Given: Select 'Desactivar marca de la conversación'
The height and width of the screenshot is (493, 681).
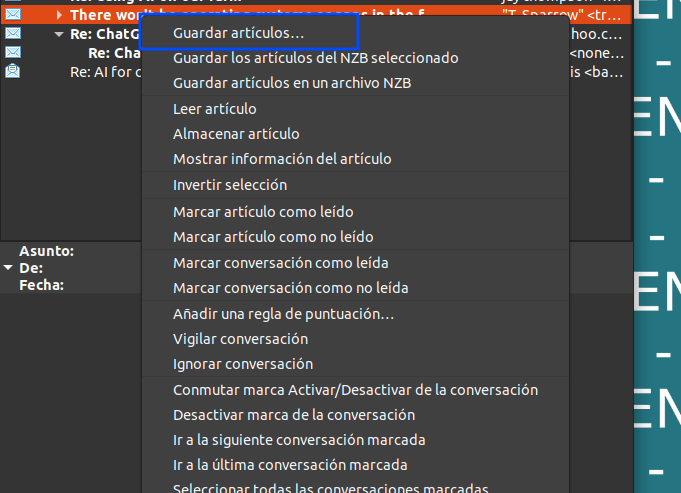Looking at the screenshot, I should coord(355,415).
